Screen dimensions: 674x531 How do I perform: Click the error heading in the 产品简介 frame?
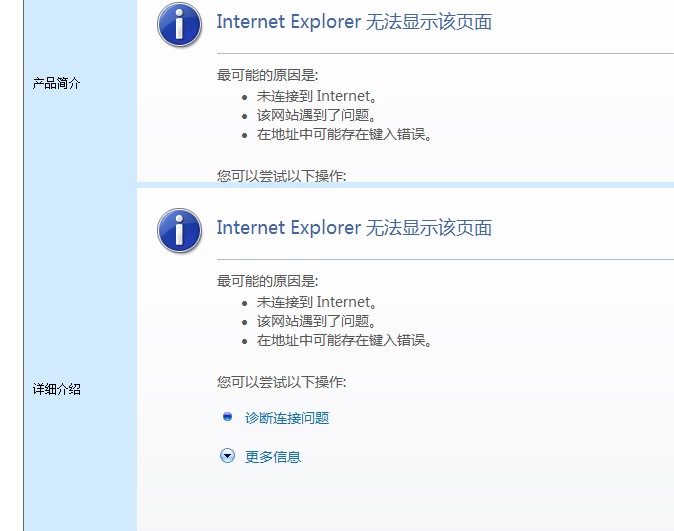click(354, 23)
